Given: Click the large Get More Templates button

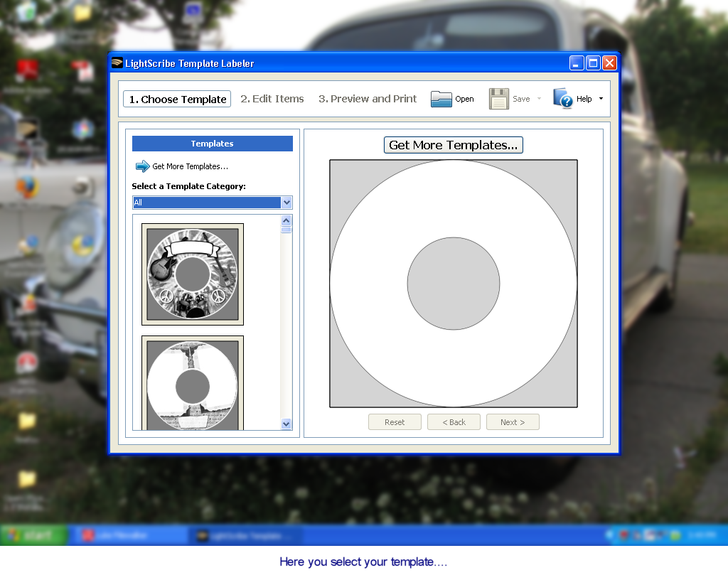Looking at the screenshot, I should point(453,145).
